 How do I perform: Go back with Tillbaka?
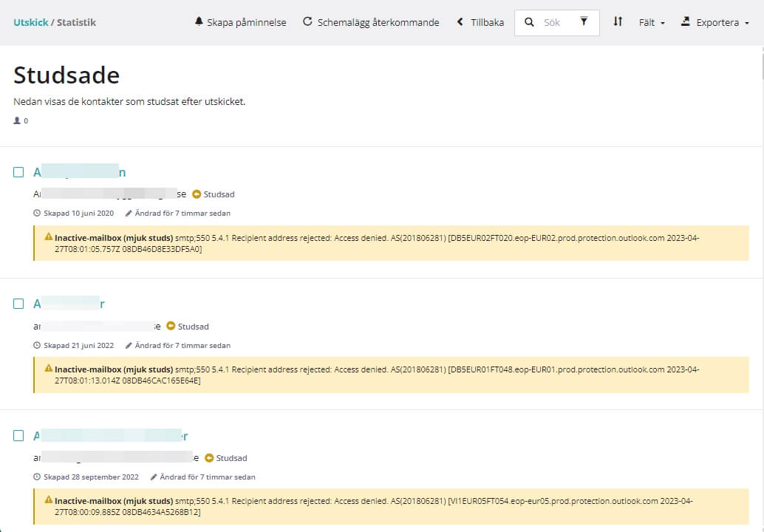[x=481, y=22]
